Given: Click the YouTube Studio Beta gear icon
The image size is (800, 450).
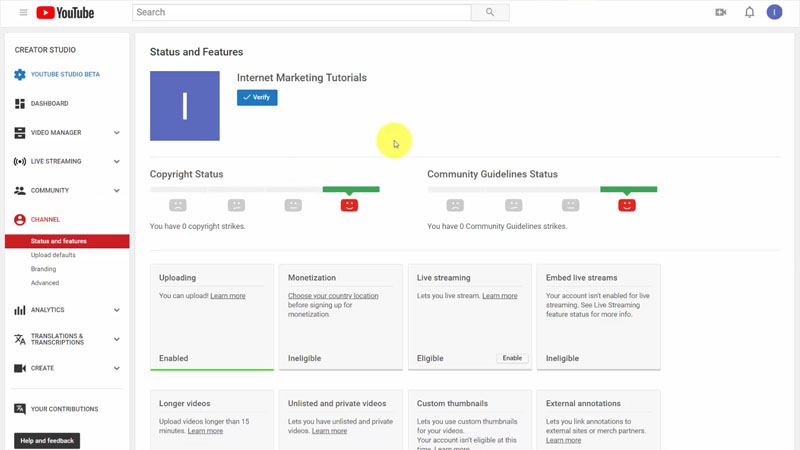Looking at the screenshot, I should click(20, 75).
